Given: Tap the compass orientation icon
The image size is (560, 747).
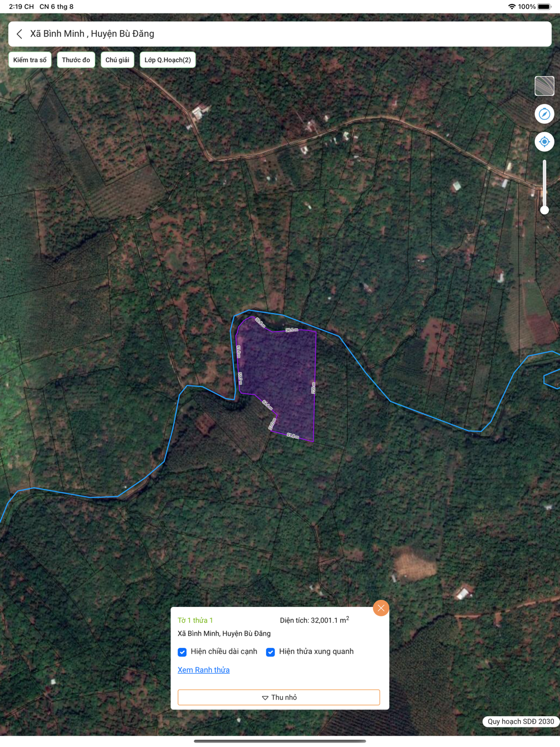Looking at the screenshot, I should click(544, 114).
